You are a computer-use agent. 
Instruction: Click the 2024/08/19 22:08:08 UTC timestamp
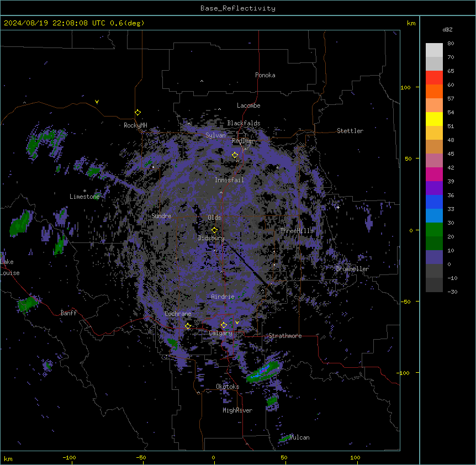pos(55,23)
